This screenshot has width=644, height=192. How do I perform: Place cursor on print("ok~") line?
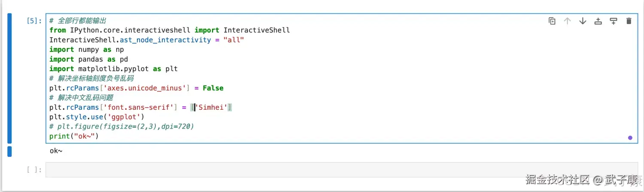point(74,136)
